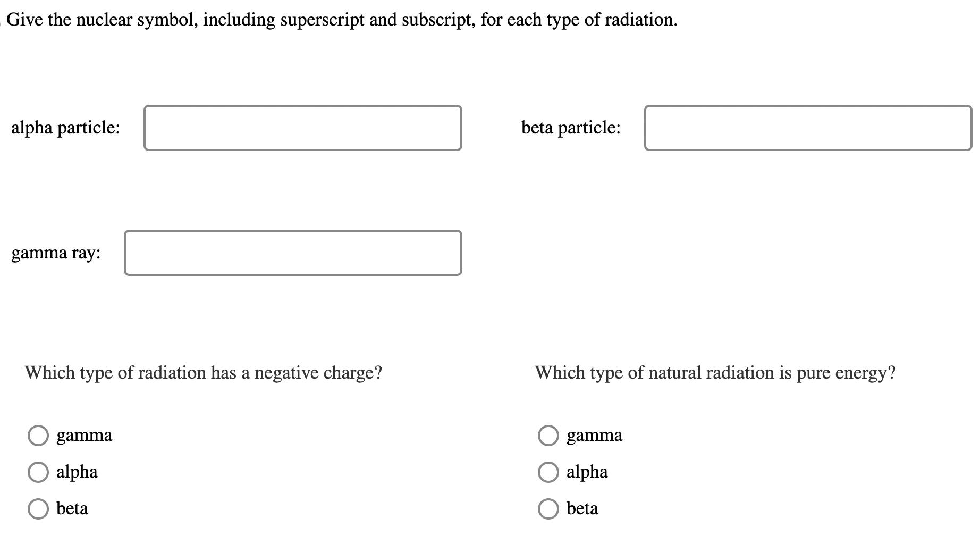Select beta for the negative charge question
Viewport: 980px width, 535px height.
pos(38,508)
